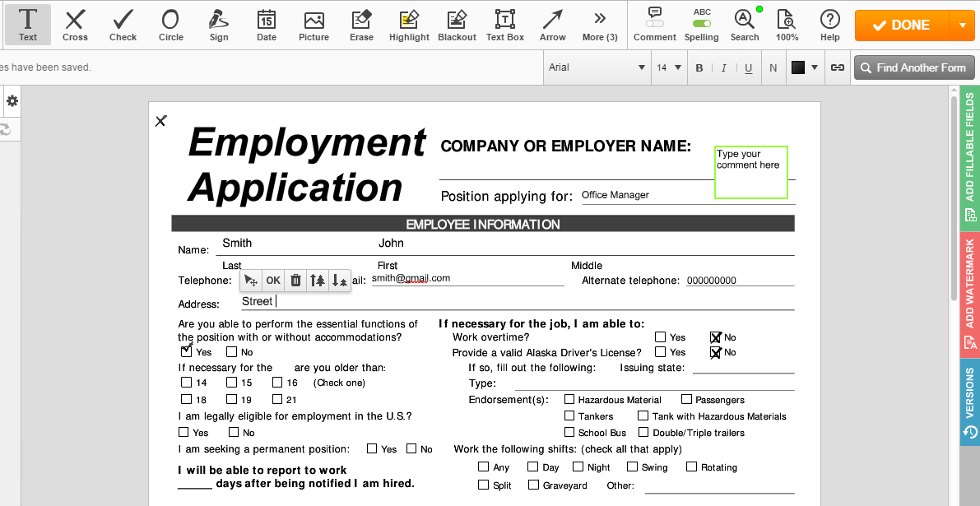Select the Blackout tool

tap(457, 25)
